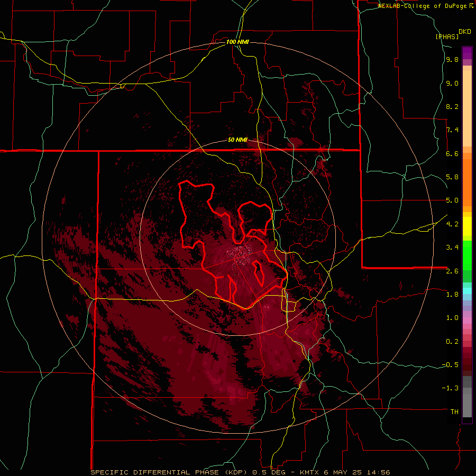Image resolution: width=476 pixels, height=476 pixels.
Task: Pick the pale peach color bar segment near 8.2
Action: point(467,108)
